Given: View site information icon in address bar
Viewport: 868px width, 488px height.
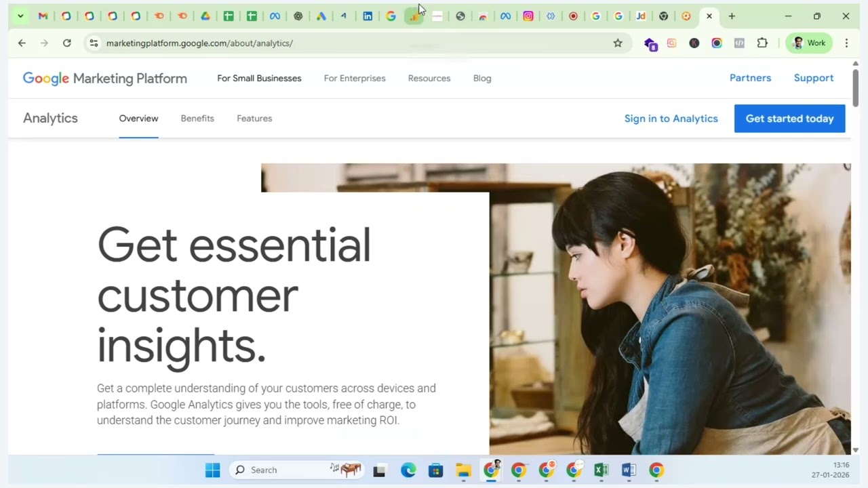Looking at the screenshot, I should coord(94,43).
